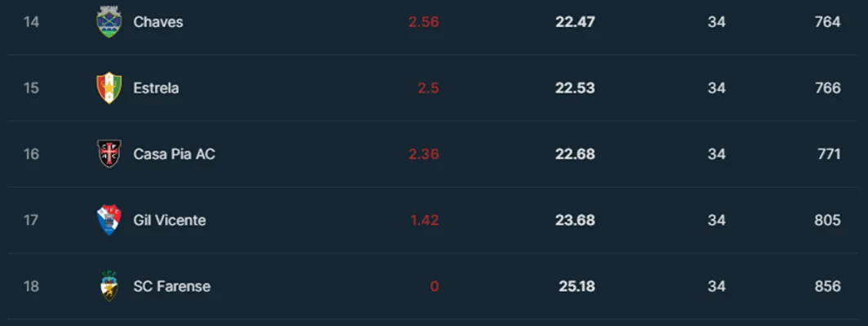The image size is (868, 326).
Task: Click the 771 total for Casa Pia AC
Action: coord(829,154)
